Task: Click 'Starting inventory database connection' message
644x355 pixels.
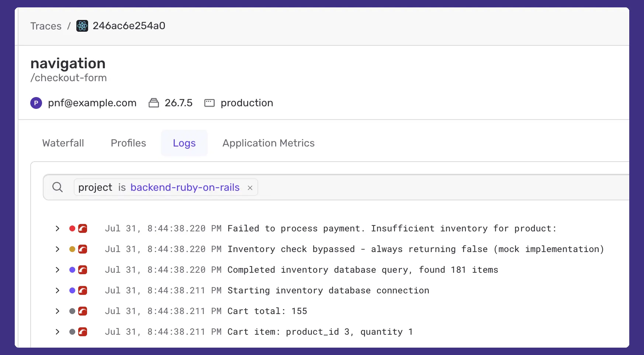Action: tap(328, 290)
